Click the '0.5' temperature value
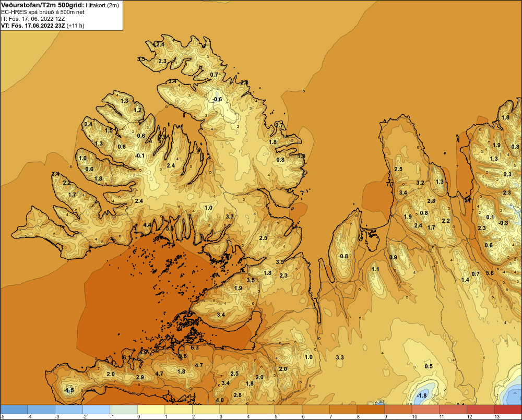This screenshot has height=420, width=522. click(429, 366)
